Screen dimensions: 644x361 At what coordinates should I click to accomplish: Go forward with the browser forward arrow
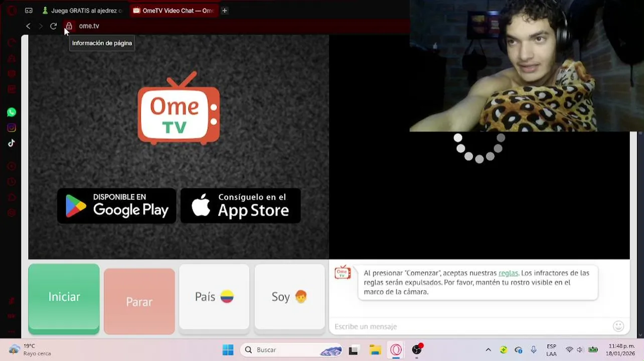coord(41,26)
